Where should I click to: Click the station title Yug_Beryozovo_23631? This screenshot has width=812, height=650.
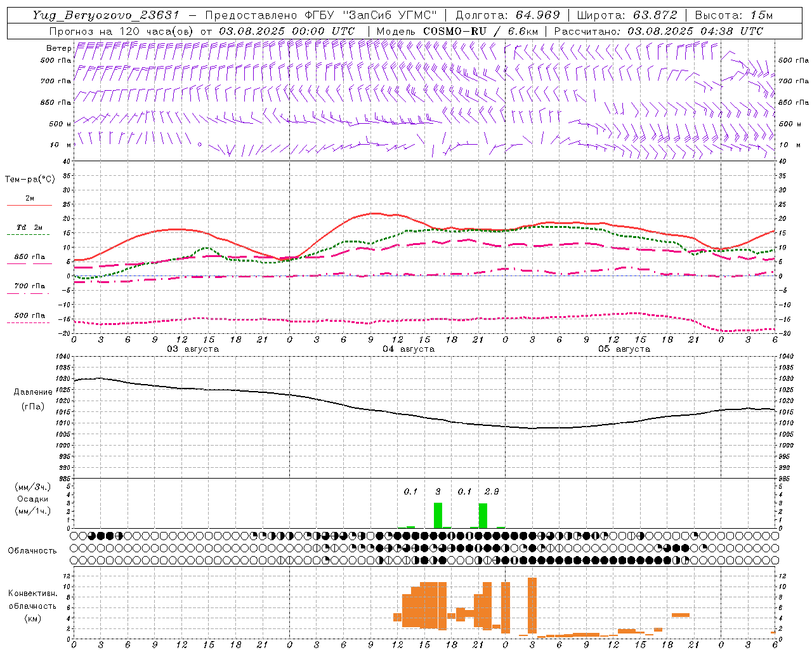pos(106,15)
